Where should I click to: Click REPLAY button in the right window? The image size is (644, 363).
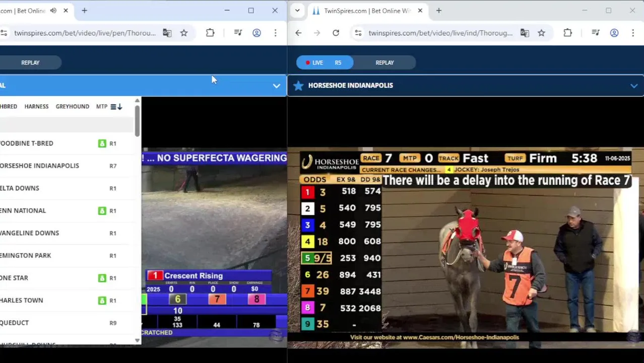(384, 63)
